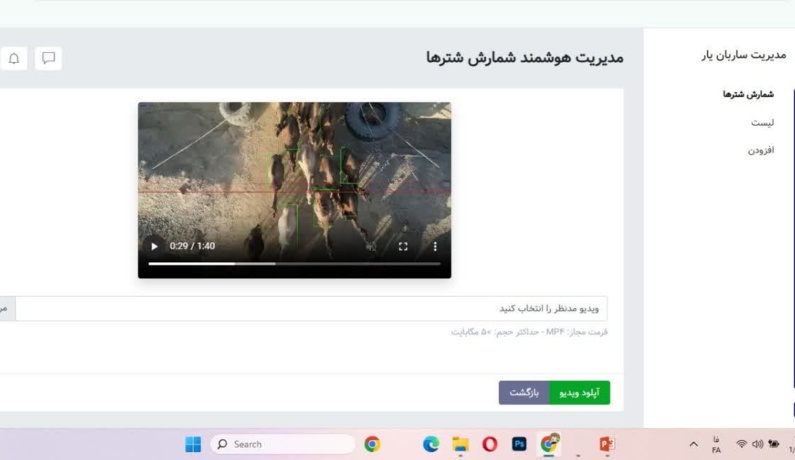Switch FA keyboard language indicator
Image resolution: width=795 pixels, height=460 pixels.
pyautogui.click(x=716, y=444)
